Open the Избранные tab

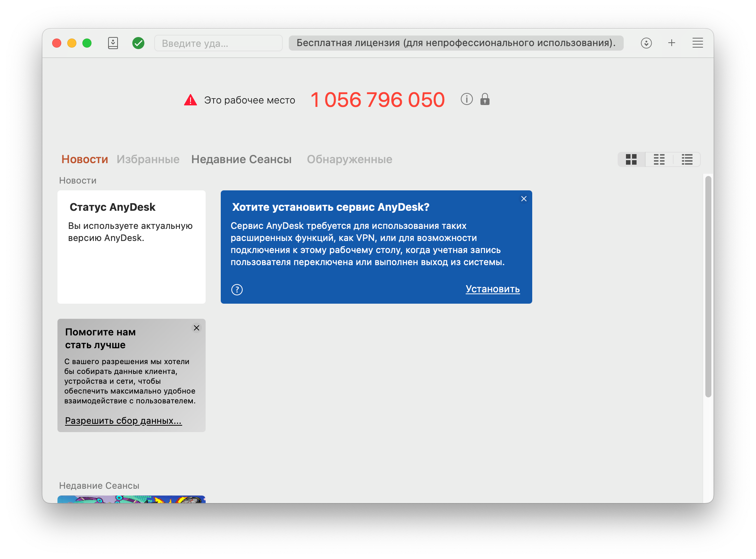tap(148, 159)
